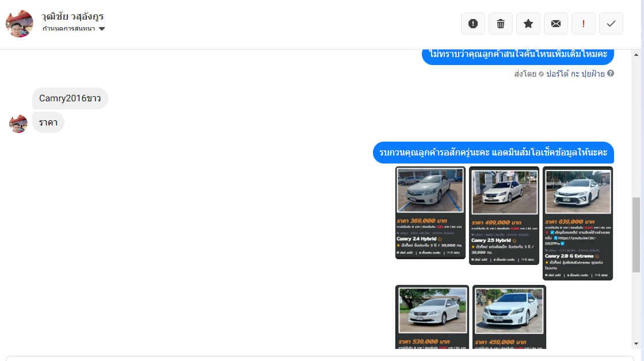Mark conversation done with checkmark icon

pos(611,24)
